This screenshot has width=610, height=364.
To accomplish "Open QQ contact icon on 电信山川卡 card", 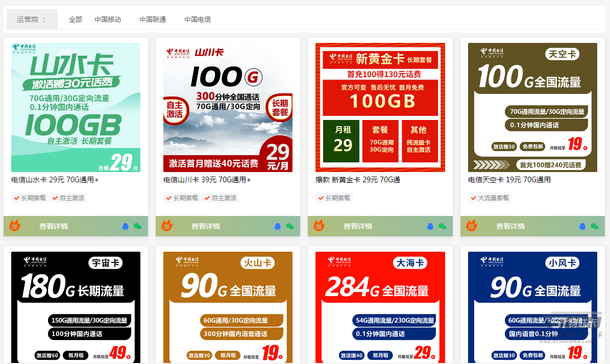I will point(277,226).
